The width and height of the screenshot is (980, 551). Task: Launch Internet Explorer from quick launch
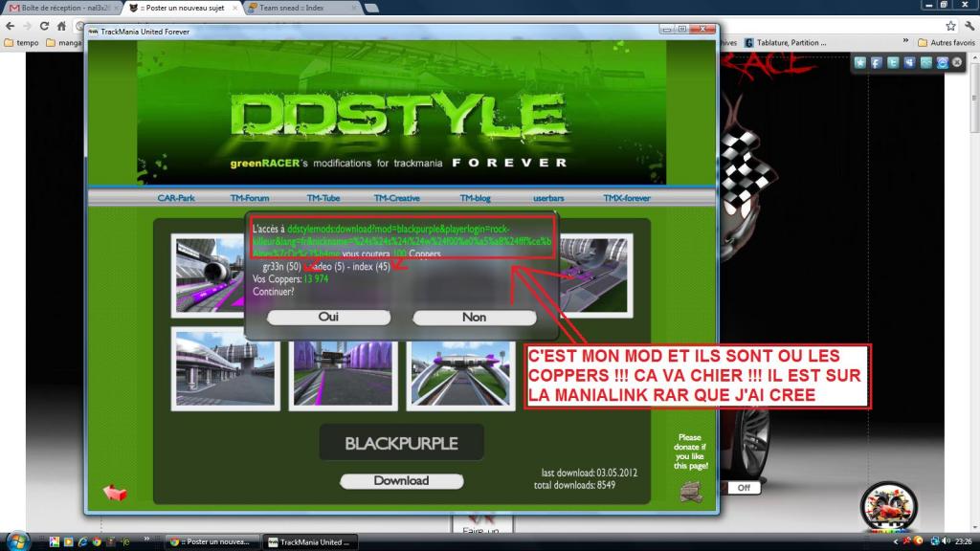(x=82, y=541)
